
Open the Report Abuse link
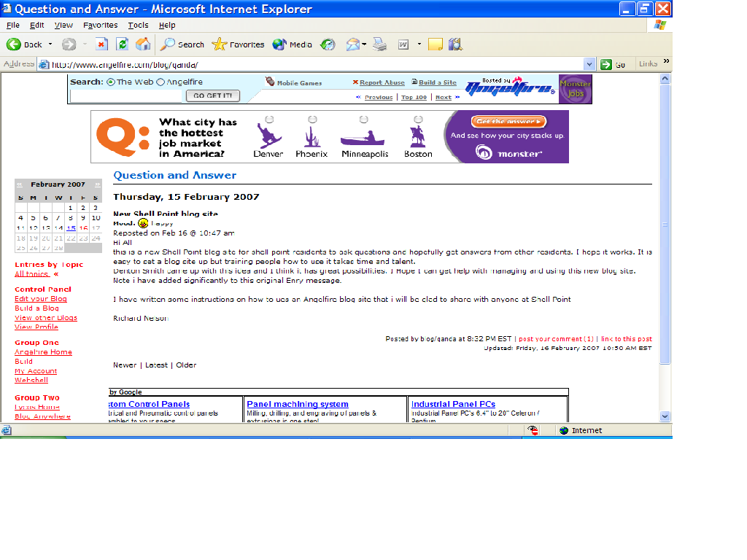382,82
